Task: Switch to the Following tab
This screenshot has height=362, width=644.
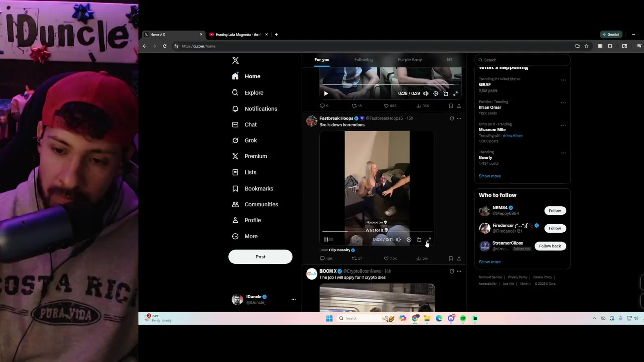Action: (x=363, y=60)
